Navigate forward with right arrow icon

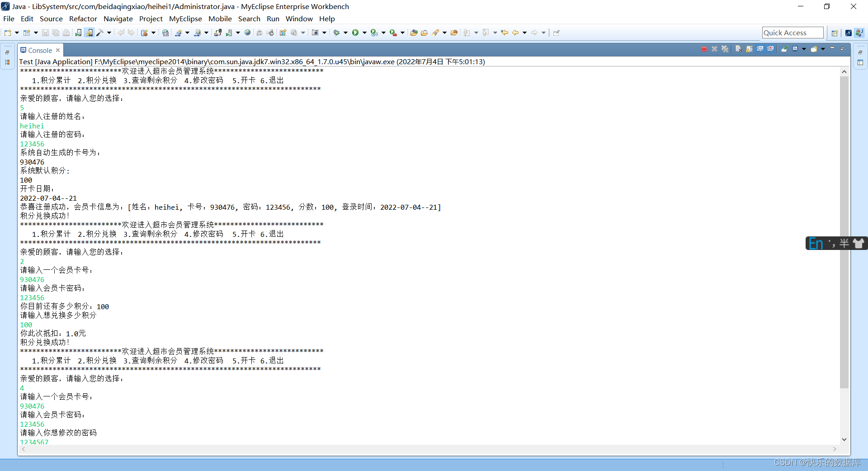tap(534, 33)
